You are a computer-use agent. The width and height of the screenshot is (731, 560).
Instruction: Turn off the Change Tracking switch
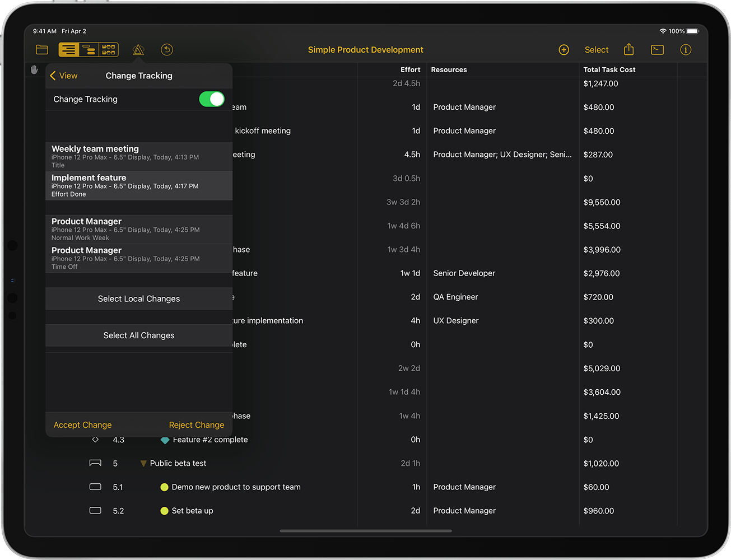[212, 99]
